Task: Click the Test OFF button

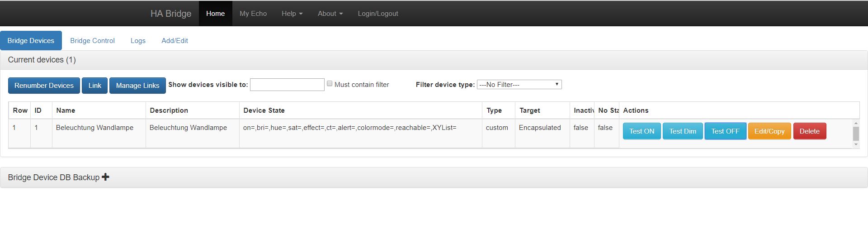Action: click(x=725, y=131)
